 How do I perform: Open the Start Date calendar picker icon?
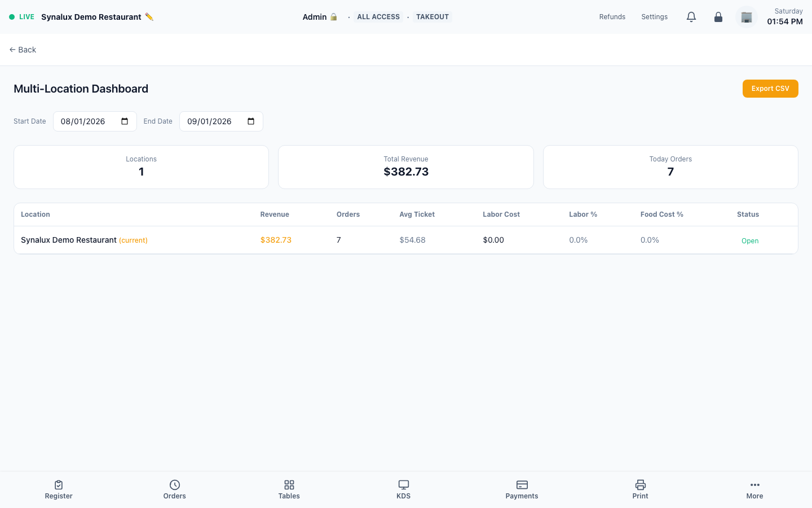[125, 121]
